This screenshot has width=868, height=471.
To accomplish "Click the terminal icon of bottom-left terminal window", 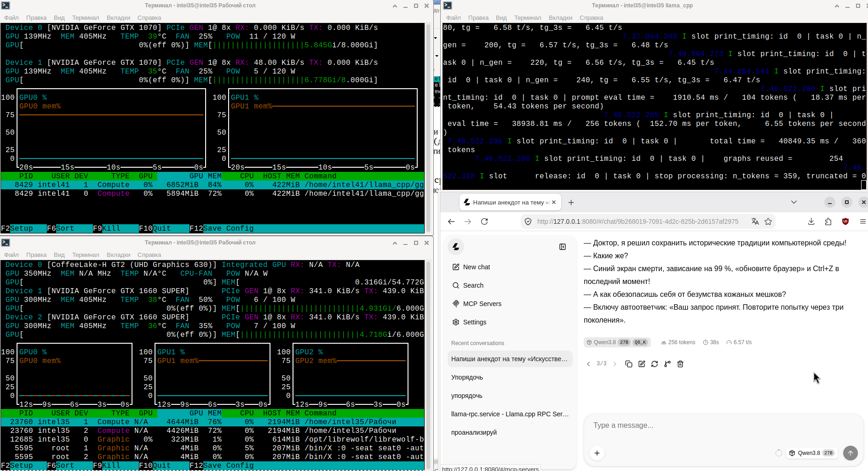I will (6, 243).
